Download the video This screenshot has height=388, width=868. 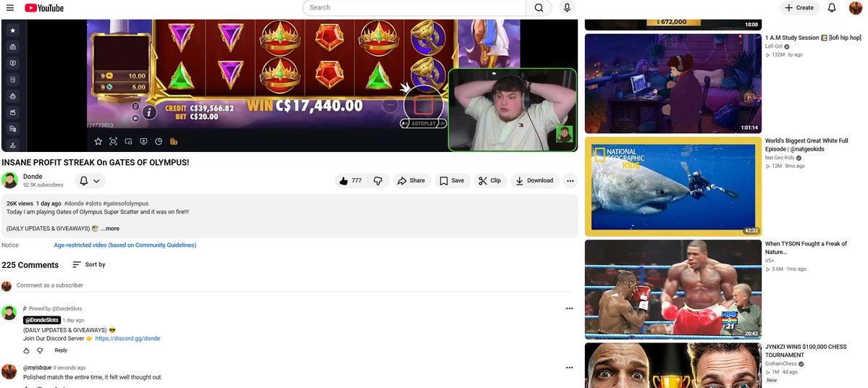tap(535, 180)
